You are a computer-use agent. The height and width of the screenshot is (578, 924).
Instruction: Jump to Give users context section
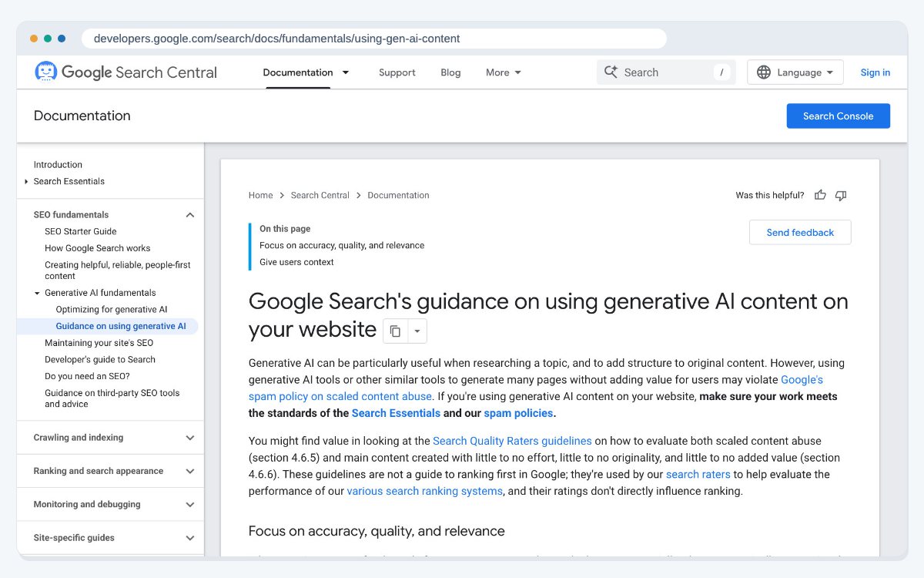296,262
